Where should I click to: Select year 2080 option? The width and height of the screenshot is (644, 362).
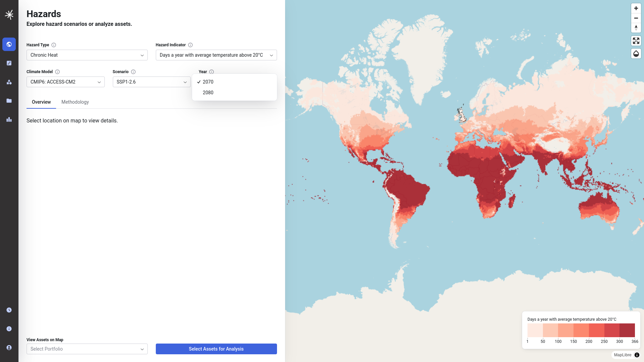pos(208,93)
